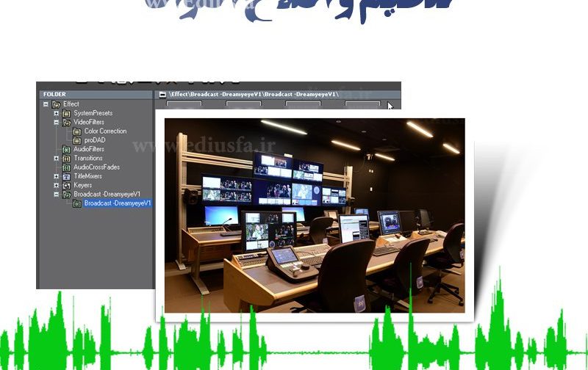Expand the SystemPresets node
This screenshot has width=588, height=370.
57,113
